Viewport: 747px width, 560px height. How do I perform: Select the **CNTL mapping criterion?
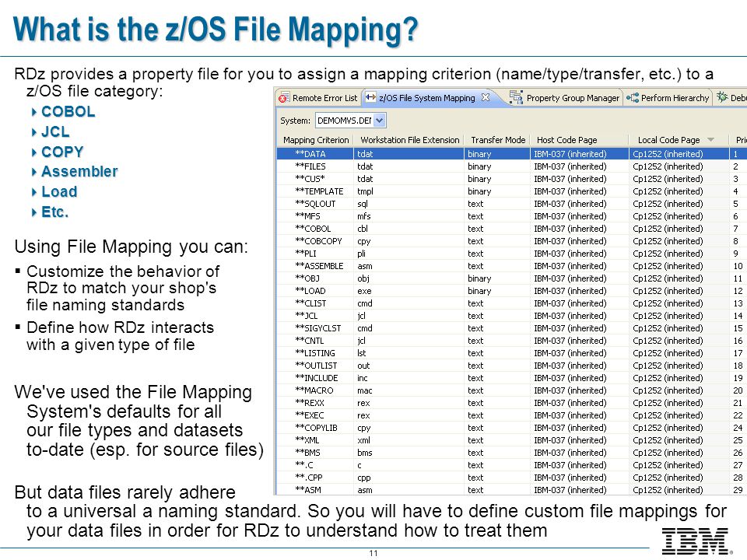[x=309, y=341]
